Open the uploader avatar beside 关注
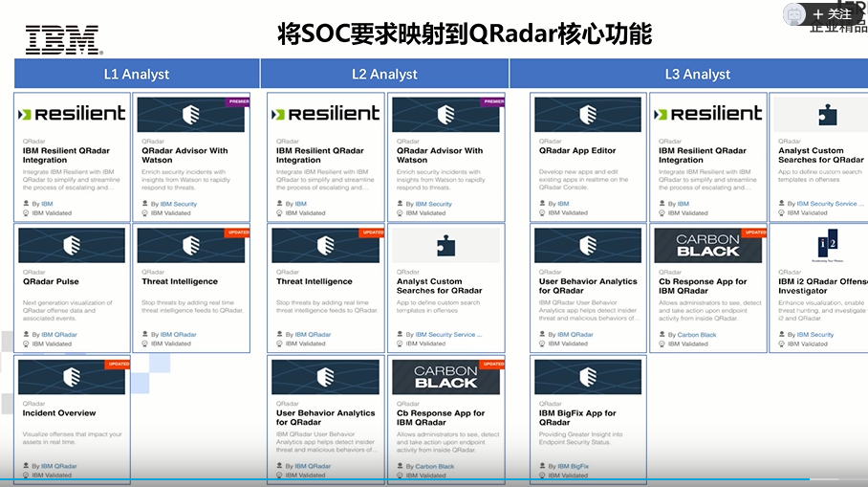 coord(793,14)
